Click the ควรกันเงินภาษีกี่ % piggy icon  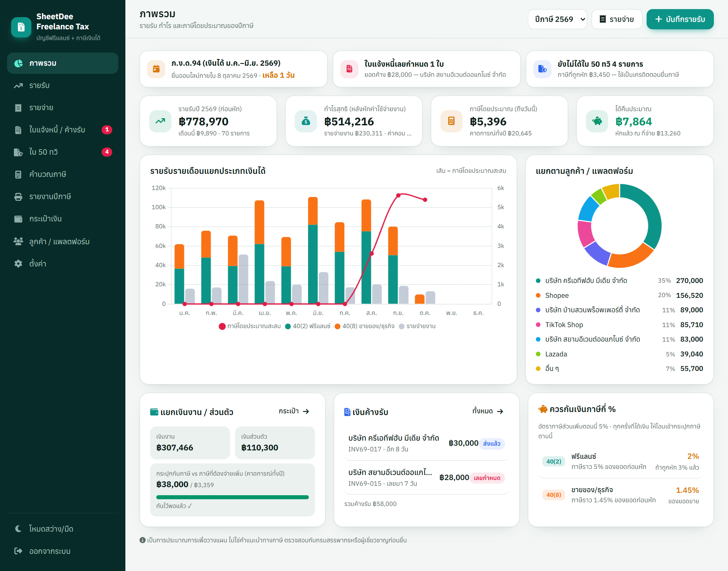543,409
